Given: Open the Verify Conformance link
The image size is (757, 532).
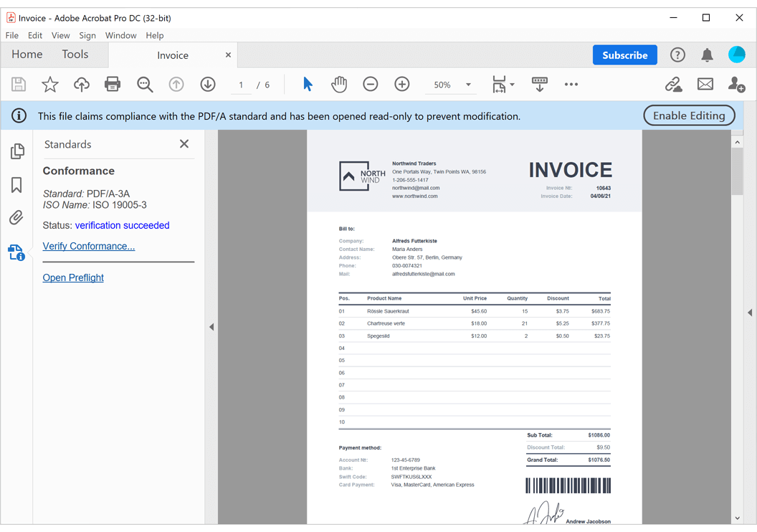Looking at the screenshot, I should [x=88, y=246].
